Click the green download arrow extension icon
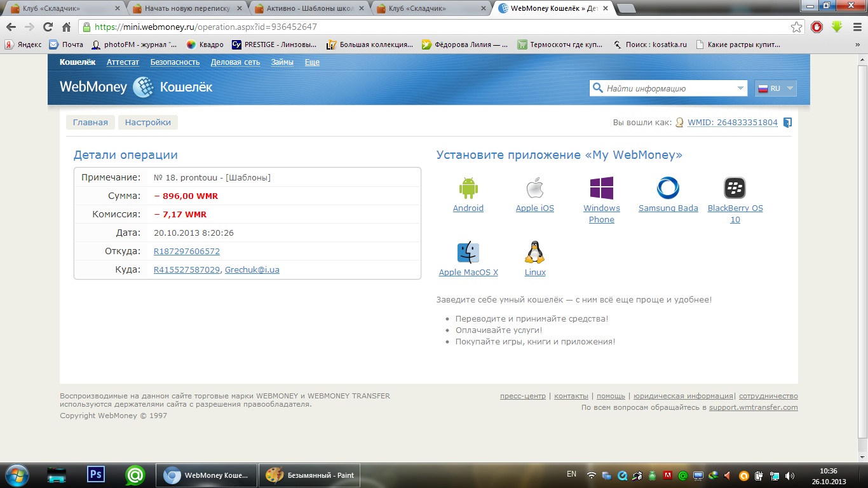 (837, 27)
